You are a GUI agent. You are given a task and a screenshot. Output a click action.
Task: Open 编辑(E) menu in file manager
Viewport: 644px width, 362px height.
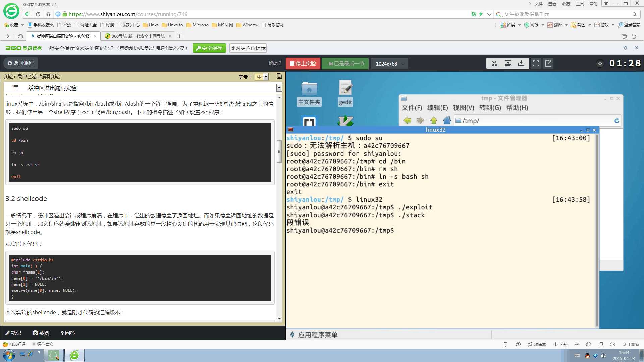(x=438, y=108)
